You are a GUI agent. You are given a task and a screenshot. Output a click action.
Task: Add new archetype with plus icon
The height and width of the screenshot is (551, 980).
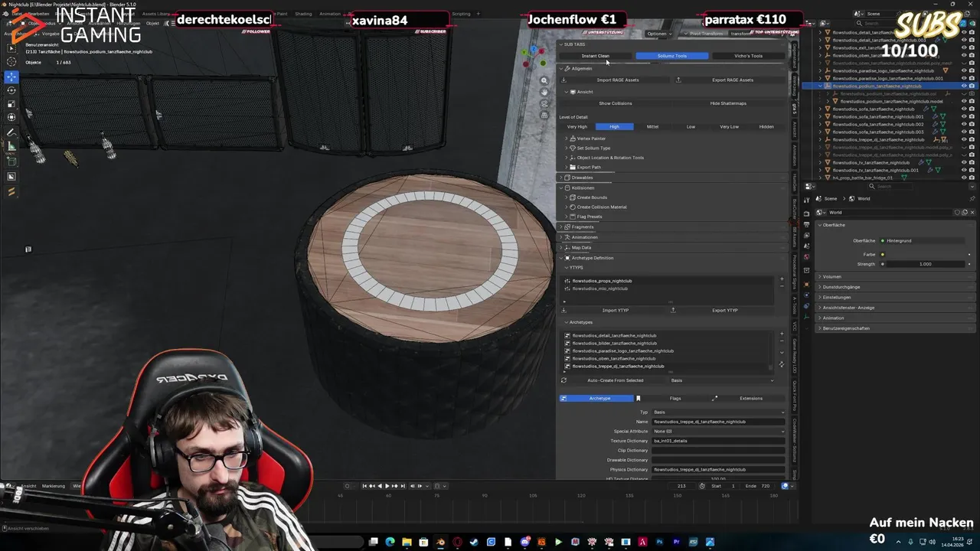coord(782,334)
